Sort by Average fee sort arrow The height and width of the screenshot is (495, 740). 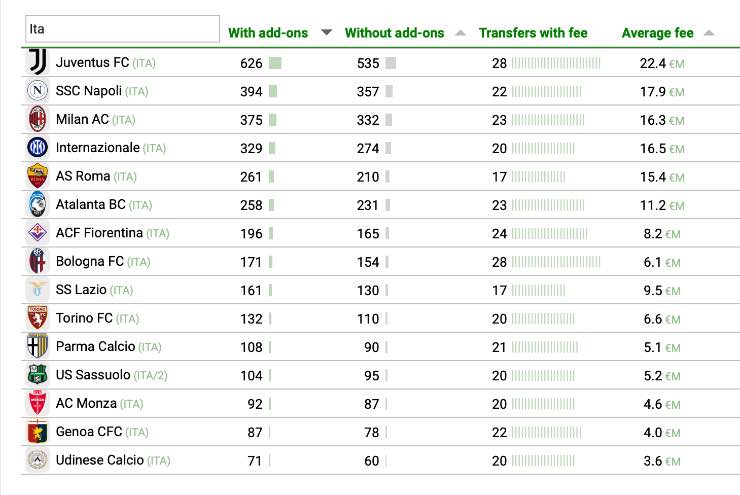coord(708,33)
